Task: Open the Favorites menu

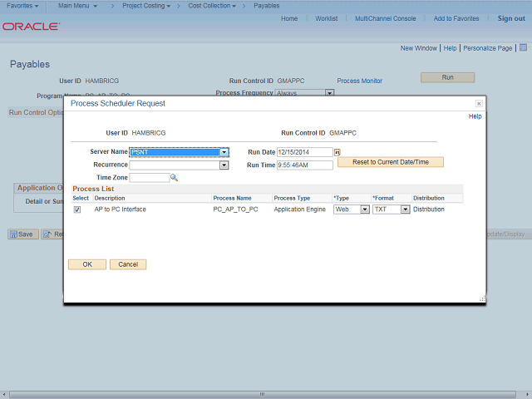Action: coord(22,6)
